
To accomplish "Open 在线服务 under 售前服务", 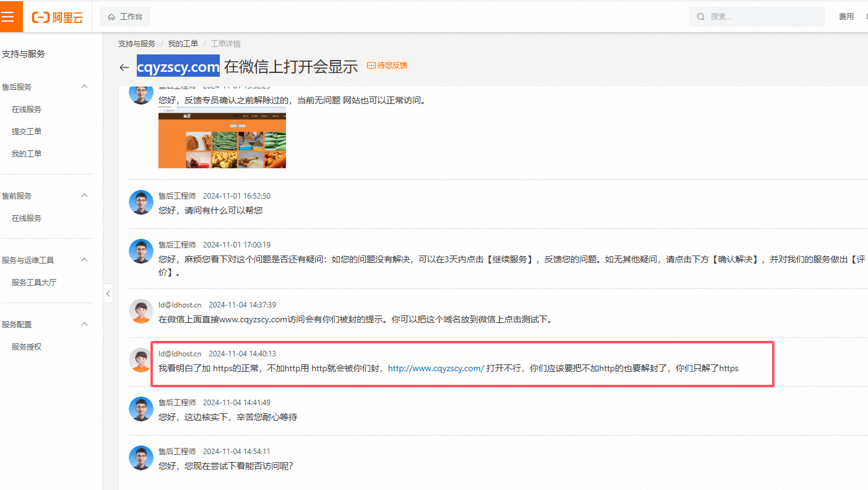I will 27,218.
